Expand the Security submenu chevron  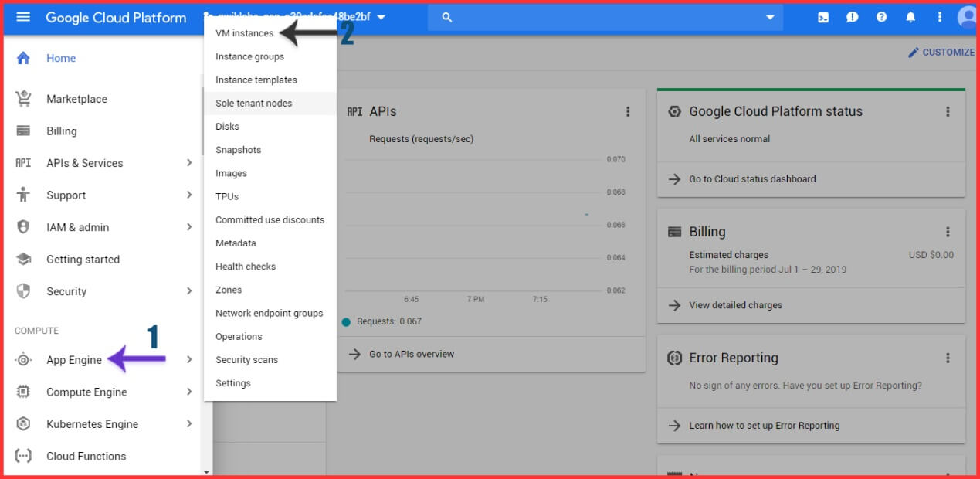(189, 291)
